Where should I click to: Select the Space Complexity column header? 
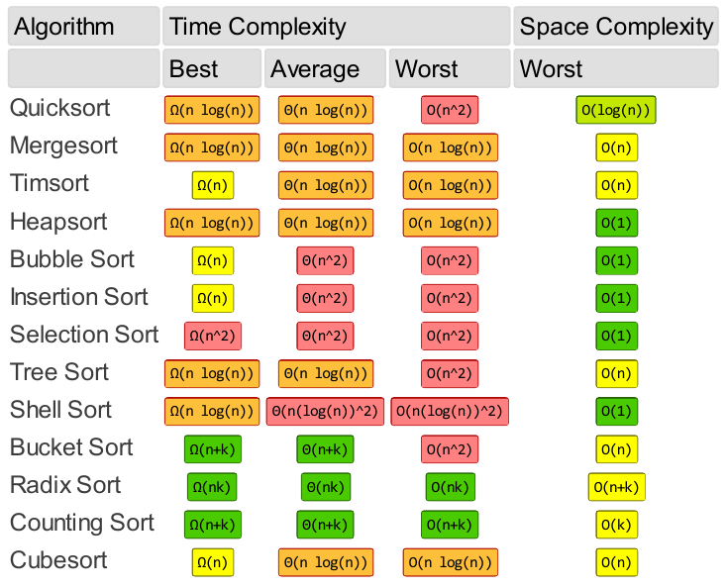tap(615, 27)
